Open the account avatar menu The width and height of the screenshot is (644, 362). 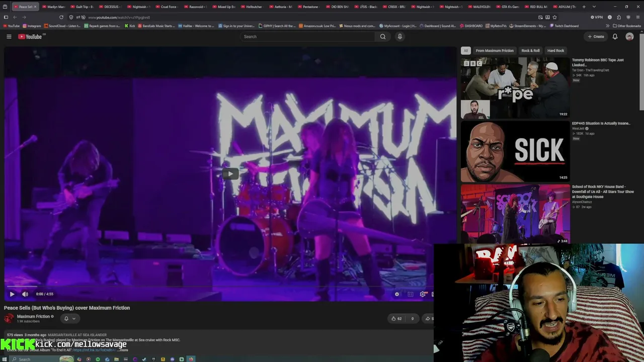point(629,37)
